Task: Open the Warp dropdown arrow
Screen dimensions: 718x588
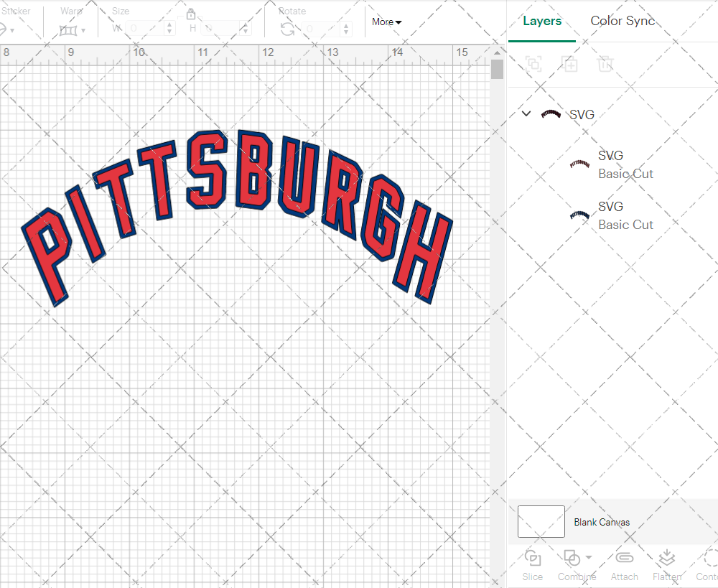Action: coord(83,31)
